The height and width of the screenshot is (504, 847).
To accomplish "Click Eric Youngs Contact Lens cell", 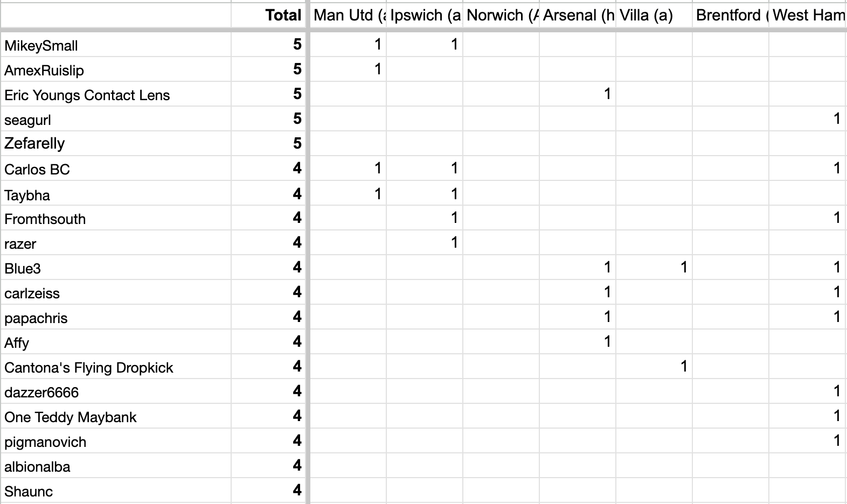I will click(x=116, y=94).
